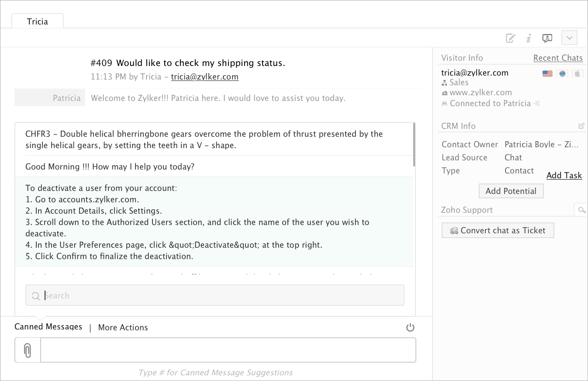This screenshot has width=588, height=381.
Task: Click the canned messages Search field
Action: [x=215, y=295]
